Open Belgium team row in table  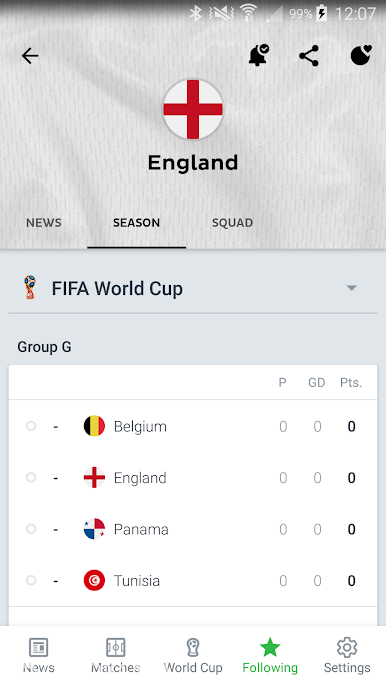pyautogui.click(x=193, y=426)
